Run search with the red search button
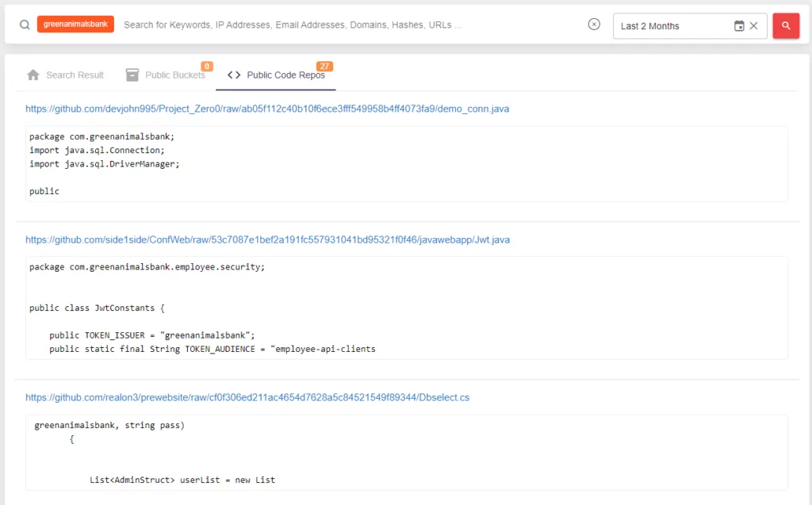This screenshot has height=505, width=812. [786, 25]
